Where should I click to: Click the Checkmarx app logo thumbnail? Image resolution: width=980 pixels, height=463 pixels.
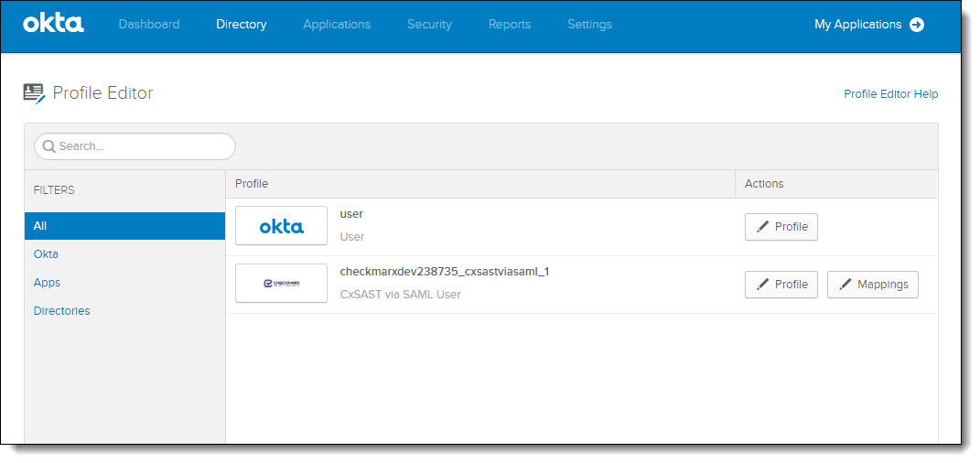[281, 284]
